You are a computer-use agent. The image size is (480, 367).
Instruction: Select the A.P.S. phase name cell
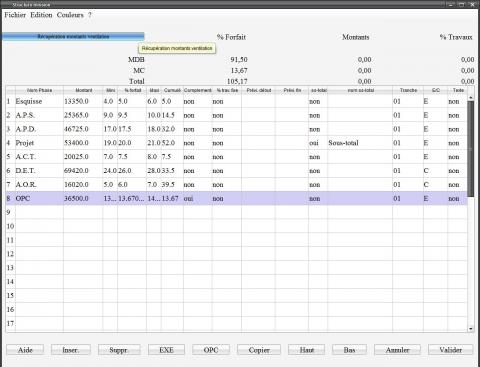click(39, 115)
